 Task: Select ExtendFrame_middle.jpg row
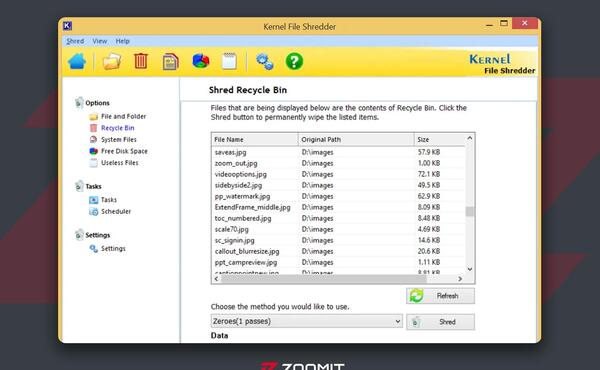[x=339, y=207]
